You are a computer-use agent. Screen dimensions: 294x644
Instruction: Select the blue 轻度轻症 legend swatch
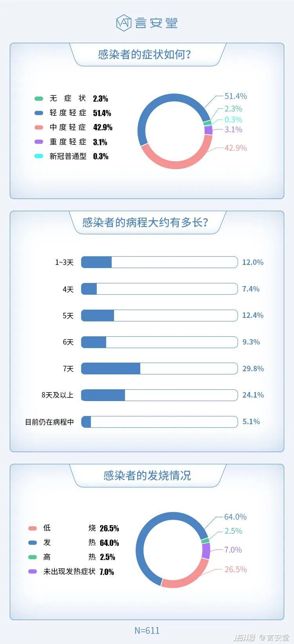pos(39,113)
